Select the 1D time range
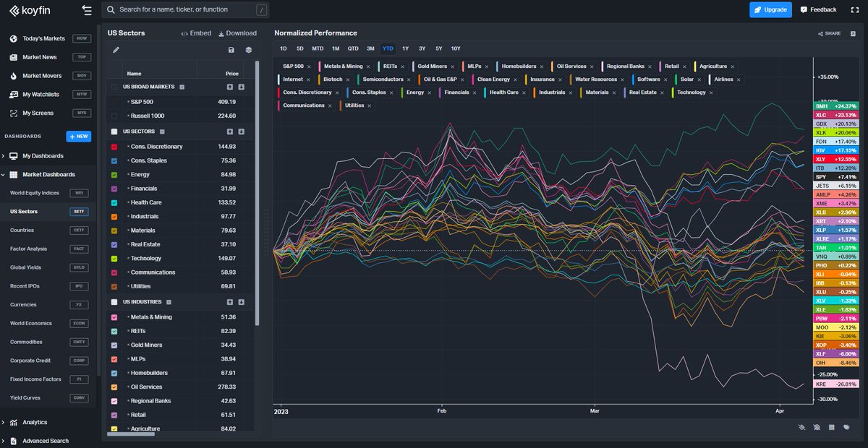 (284, 48)
